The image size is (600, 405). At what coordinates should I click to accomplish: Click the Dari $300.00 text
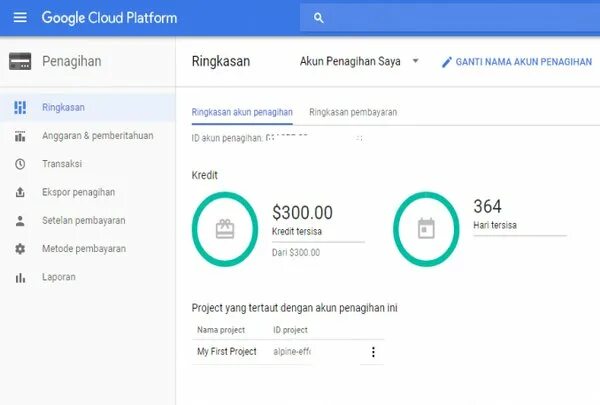tap(296, 253)
